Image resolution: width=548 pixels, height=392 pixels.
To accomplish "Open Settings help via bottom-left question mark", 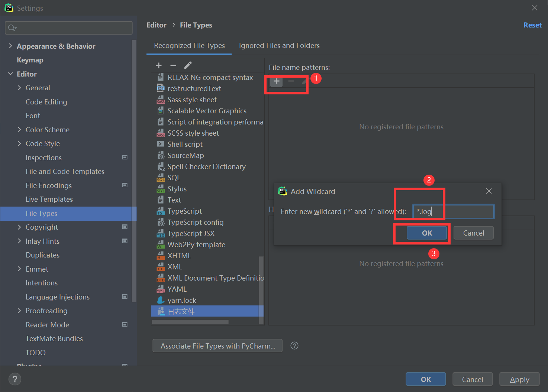I will tap(15, 379).
